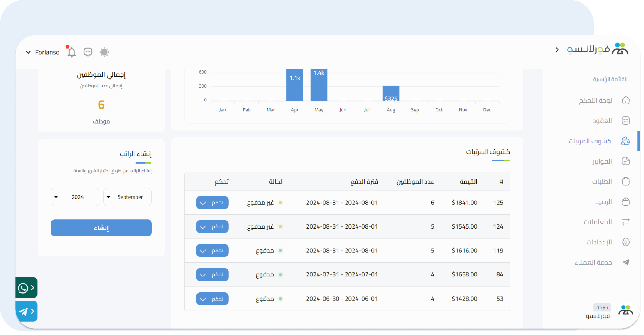Click the Forlanso logo in sidebar header

click(x=598, y=49)
